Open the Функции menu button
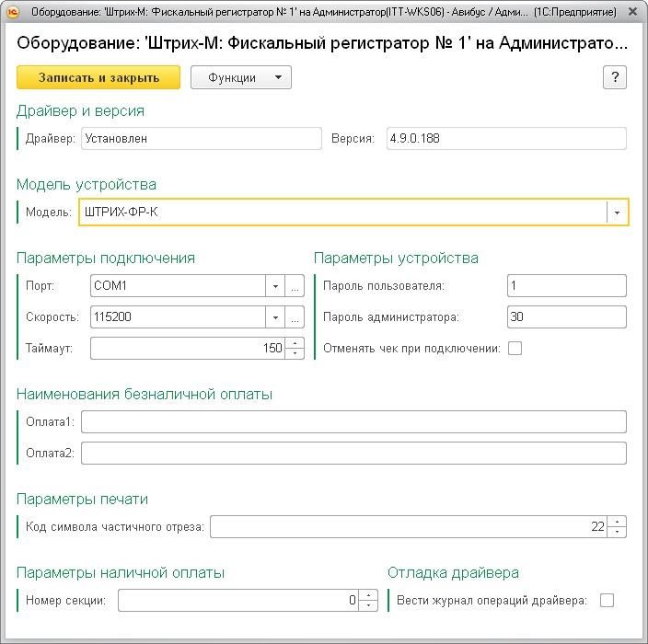 [240, 78]
